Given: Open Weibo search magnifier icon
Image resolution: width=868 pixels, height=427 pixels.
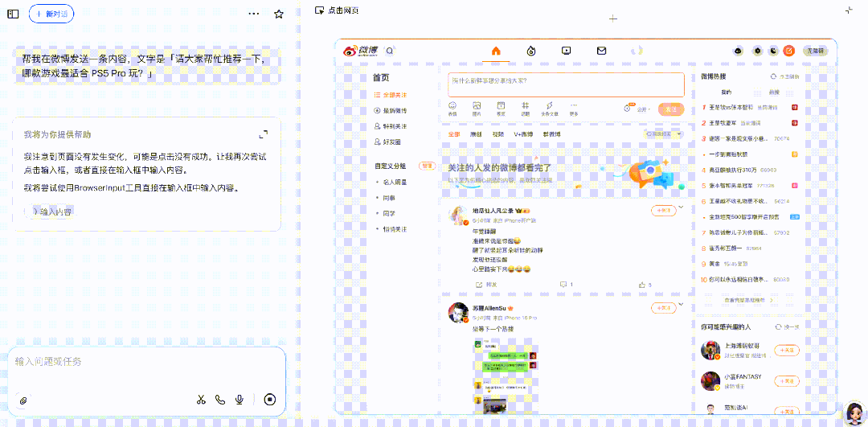Looking at the screenshot, I should 389,51.
